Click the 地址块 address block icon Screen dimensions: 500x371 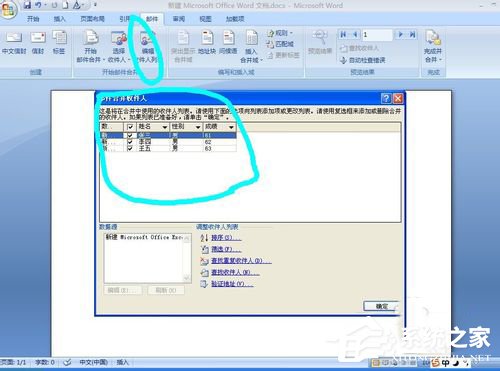[207, 37]
